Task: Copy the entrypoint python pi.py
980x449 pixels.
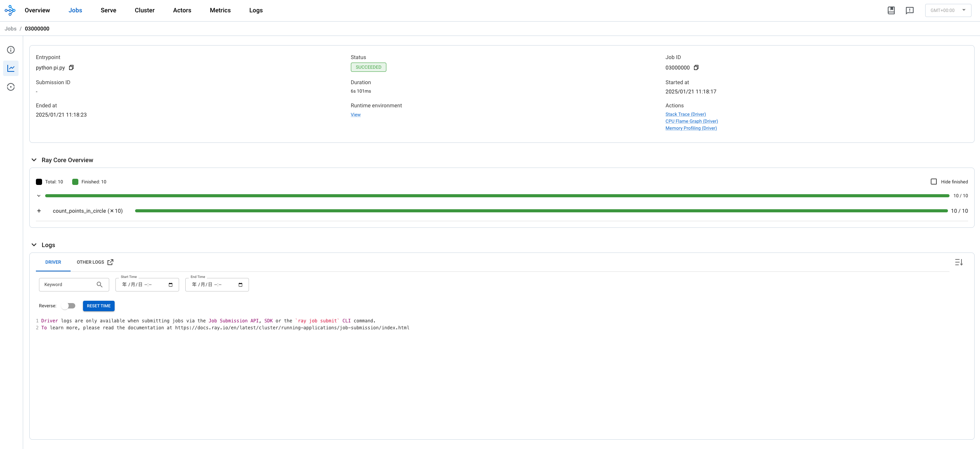Action: pos(71,68)
